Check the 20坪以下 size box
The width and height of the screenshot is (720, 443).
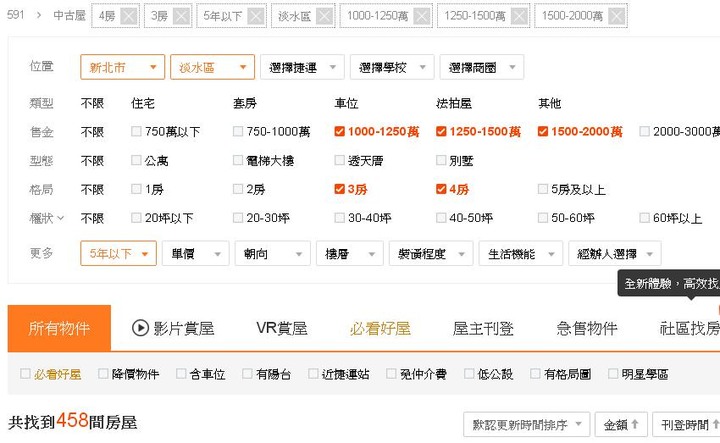pos(136,217)
